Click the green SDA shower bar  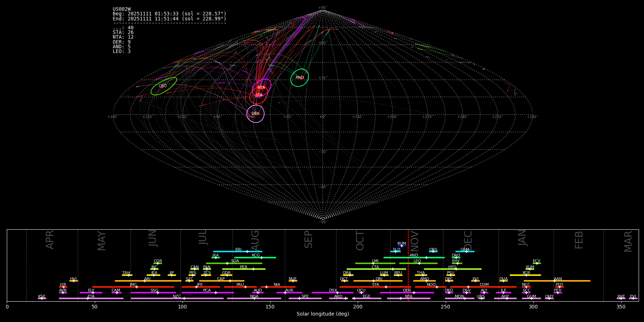(234, 263)
